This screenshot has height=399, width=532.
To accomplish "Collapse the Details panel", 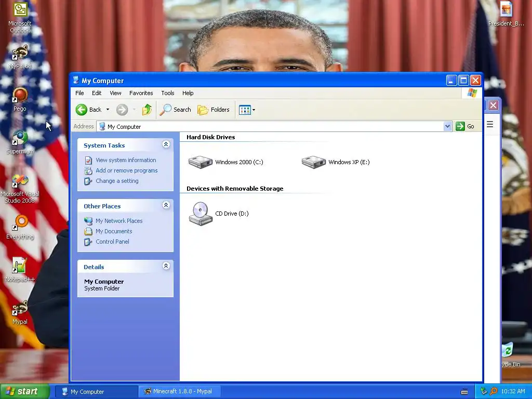I will point(166,266).
